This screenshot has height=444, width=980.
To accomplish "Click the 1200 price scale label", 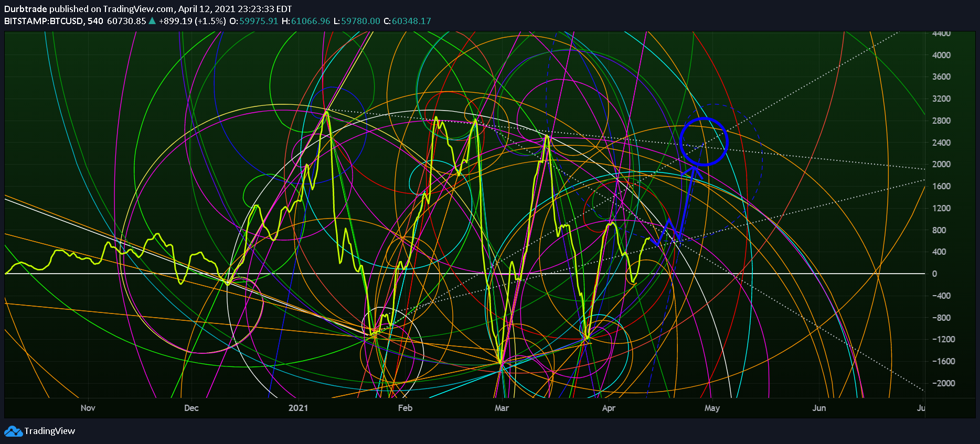I will (x=941, y=208).
